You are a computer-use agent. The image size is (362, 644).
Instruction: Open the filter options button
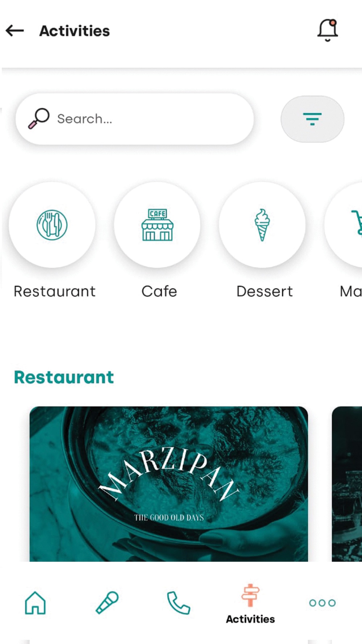click(312, 119)
